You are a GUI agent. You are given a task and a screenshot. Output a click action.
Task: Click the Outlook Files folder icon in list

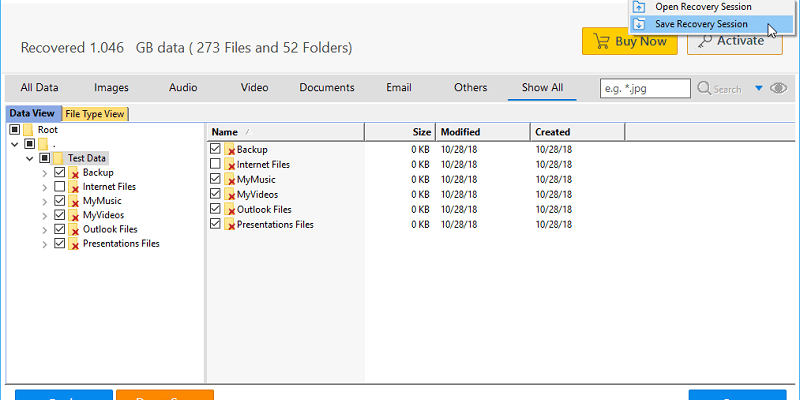pyautogui.click(x=229, y=210)
